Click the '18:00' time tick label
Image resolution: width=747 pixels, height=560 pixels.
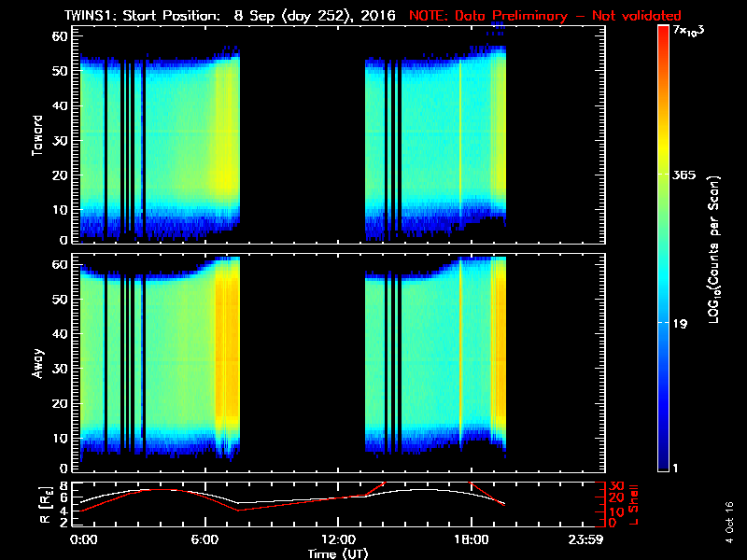(x=472, y=539)
